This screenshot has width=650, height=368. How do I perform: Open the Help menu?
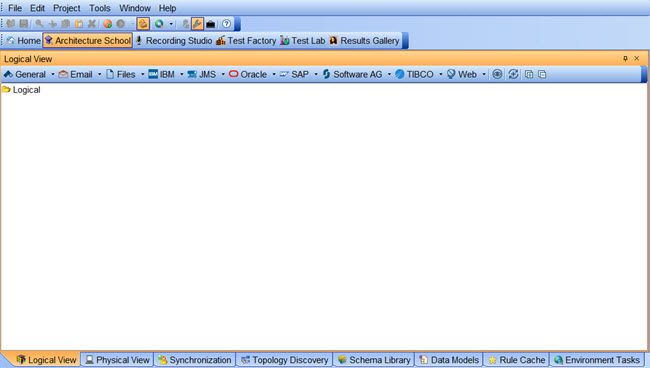tap(167, 8)
